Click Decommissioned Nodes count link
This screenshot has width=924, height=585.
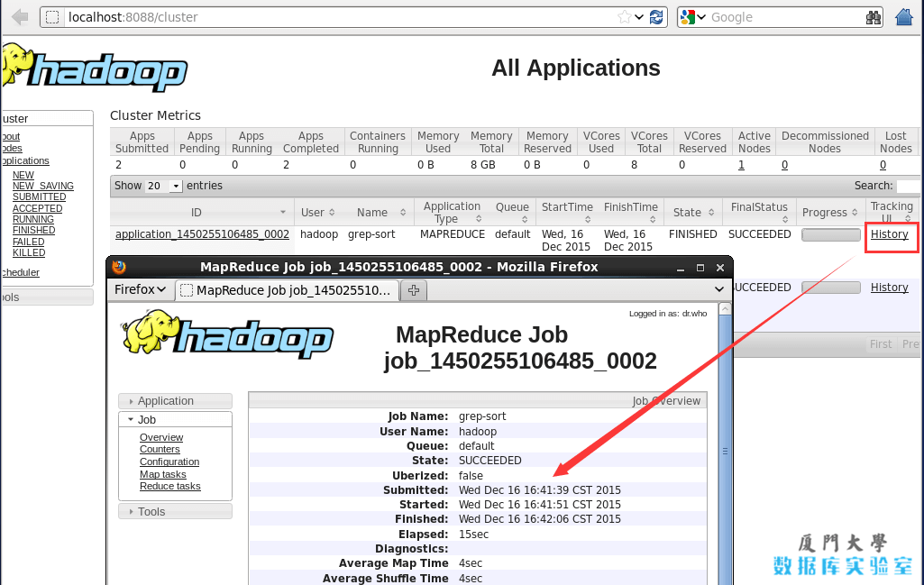coord(784,166)
